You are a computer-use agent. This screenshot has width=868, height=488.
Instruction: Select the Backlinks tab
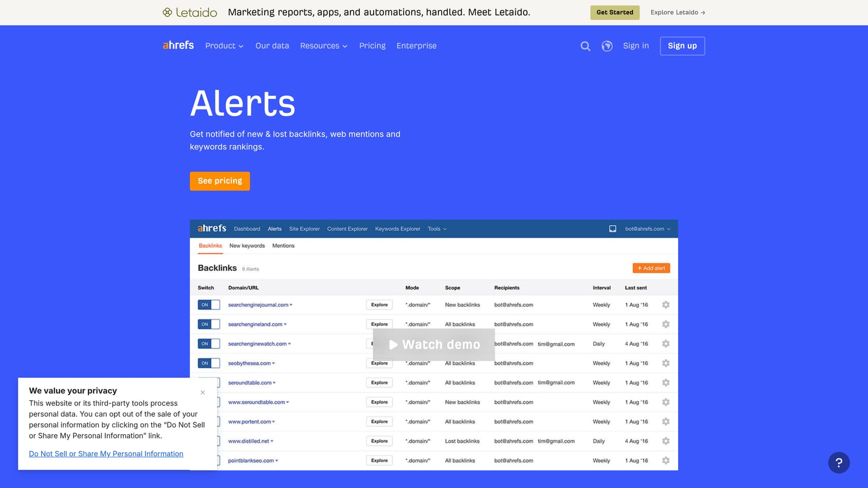click(x=210, y=246)
